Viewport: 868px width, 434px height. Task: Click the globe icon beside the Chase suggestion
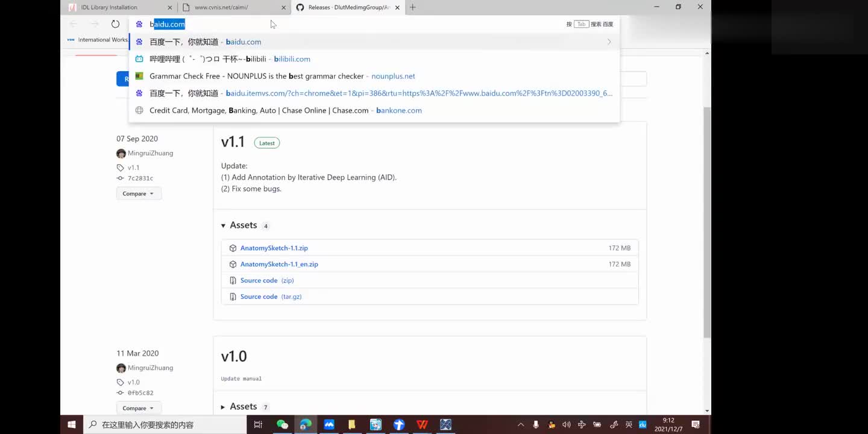139,110
